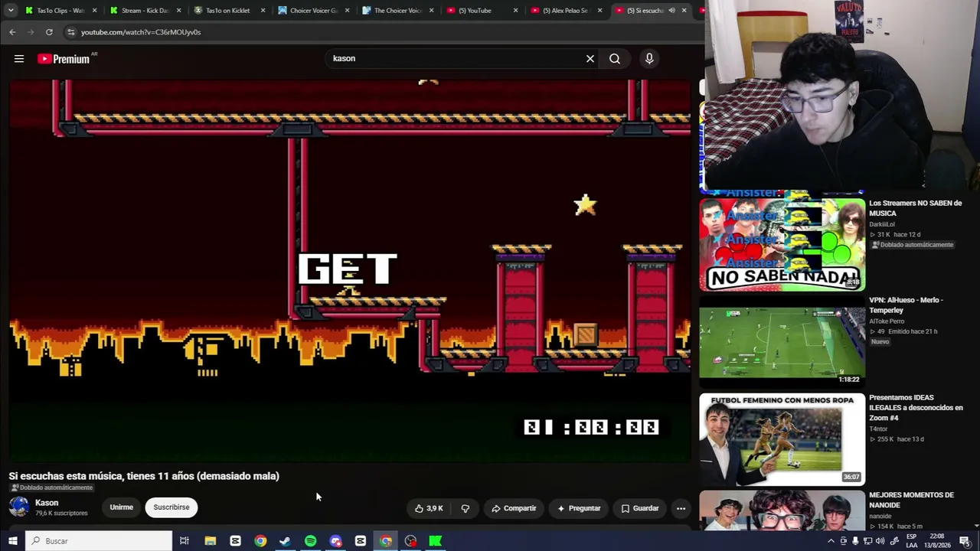Switch to the 'Tas1o Clips' tab
Image resolution: width=980 pixels, height=551 pixels.
60,11
